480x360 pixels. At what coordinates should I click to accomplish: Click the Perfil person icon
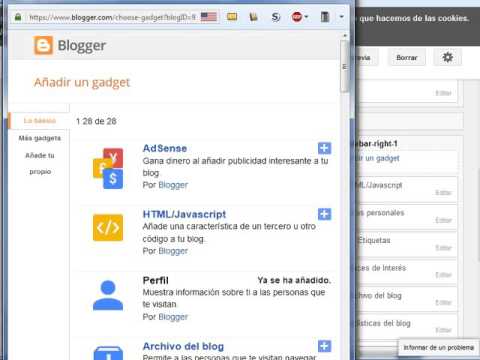pos(108,295)
